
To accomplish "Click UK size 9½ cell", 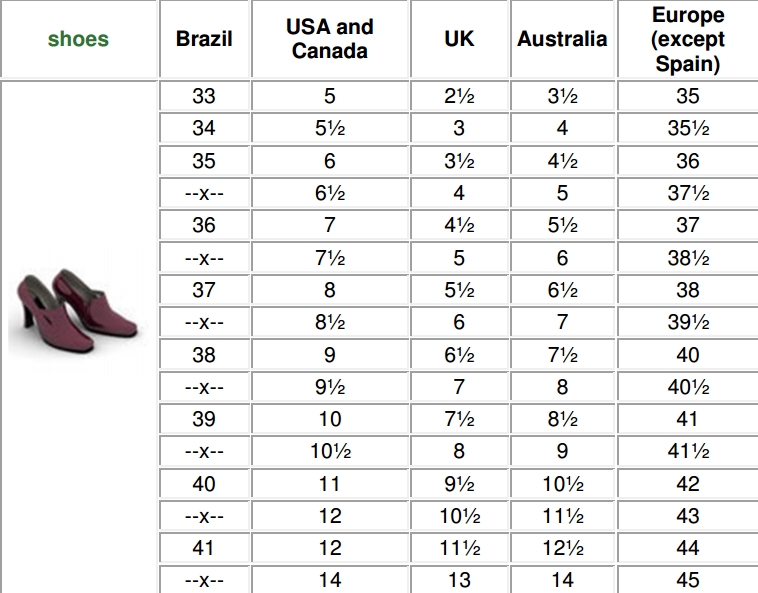I will 459,484.
